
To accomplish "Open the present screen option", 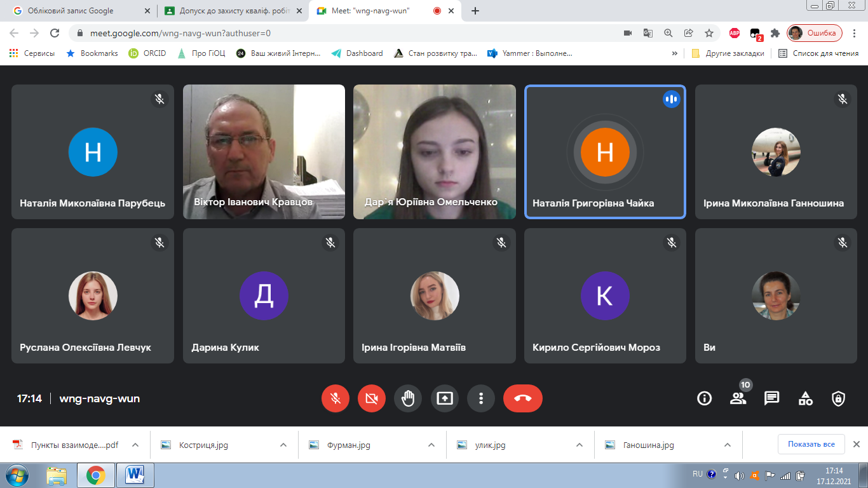I will pyautogui.click(x=445, y=398).
